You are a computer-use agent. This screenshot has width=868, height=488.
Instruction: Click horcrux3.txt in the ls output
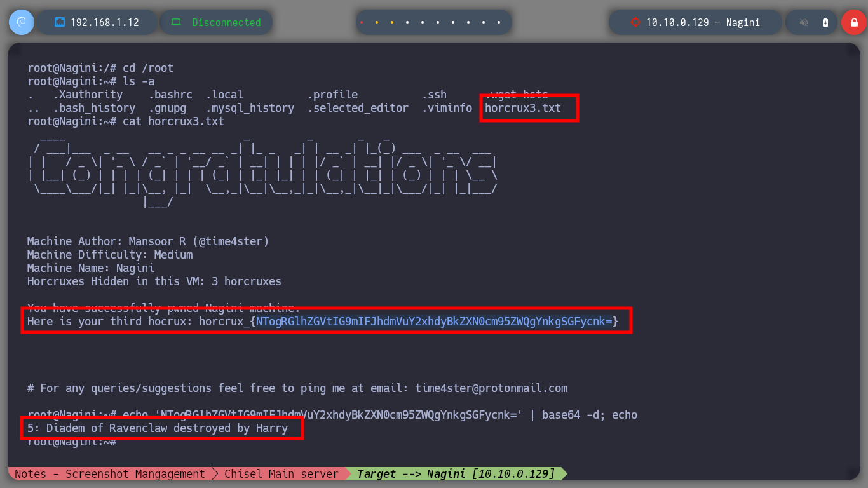(x=522, y=108)
